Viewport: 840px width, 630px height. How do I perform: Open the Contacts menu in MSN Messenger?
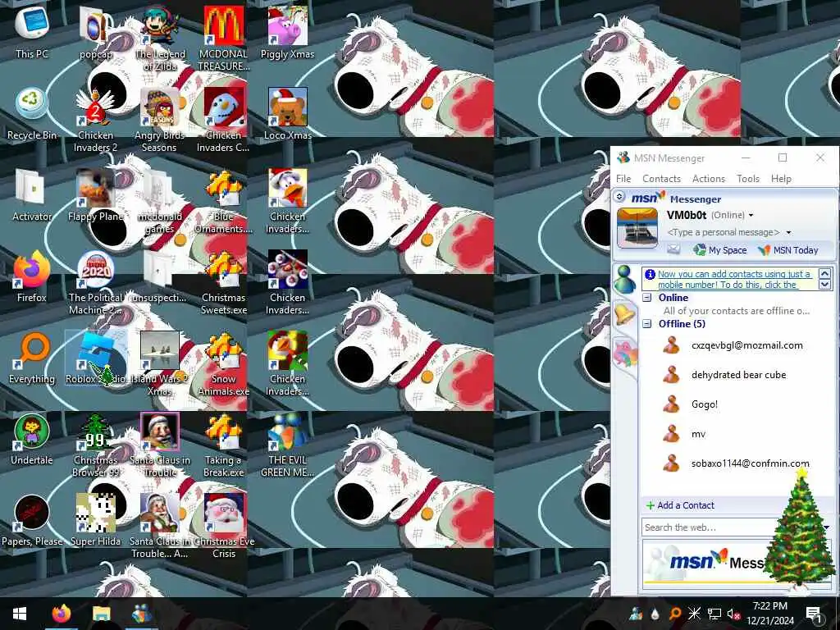(661, 178)
